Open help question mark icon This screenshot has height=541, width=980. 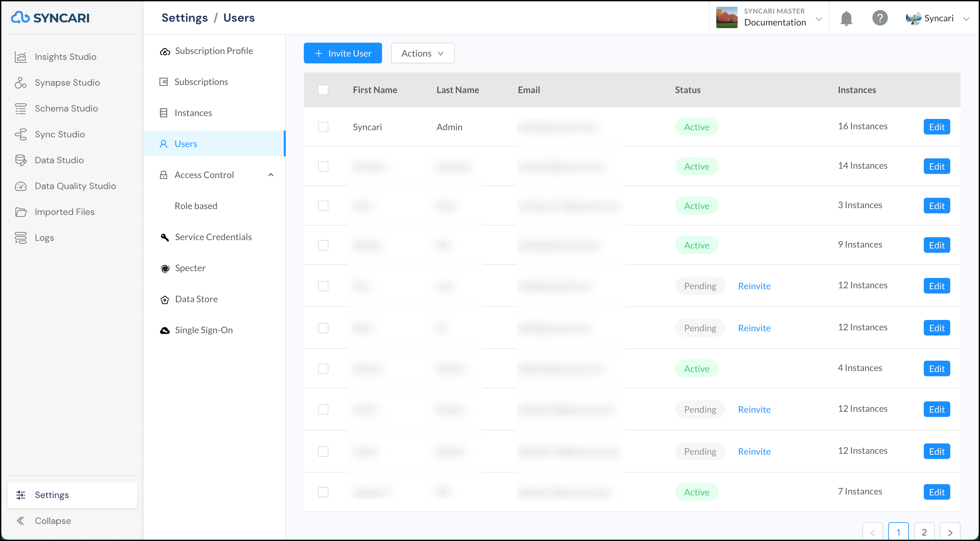(x=880, y=18)
